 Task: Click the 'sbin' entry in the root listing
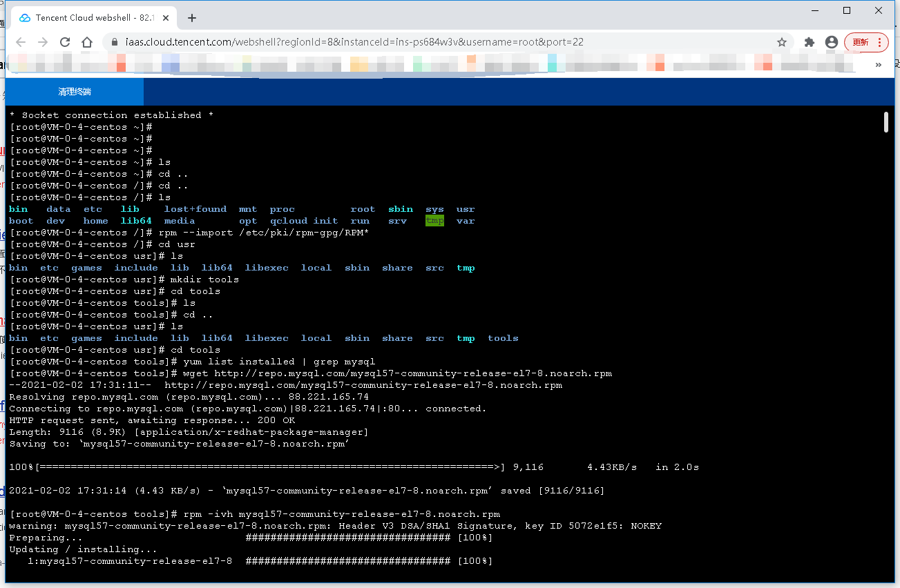point(401,209)
